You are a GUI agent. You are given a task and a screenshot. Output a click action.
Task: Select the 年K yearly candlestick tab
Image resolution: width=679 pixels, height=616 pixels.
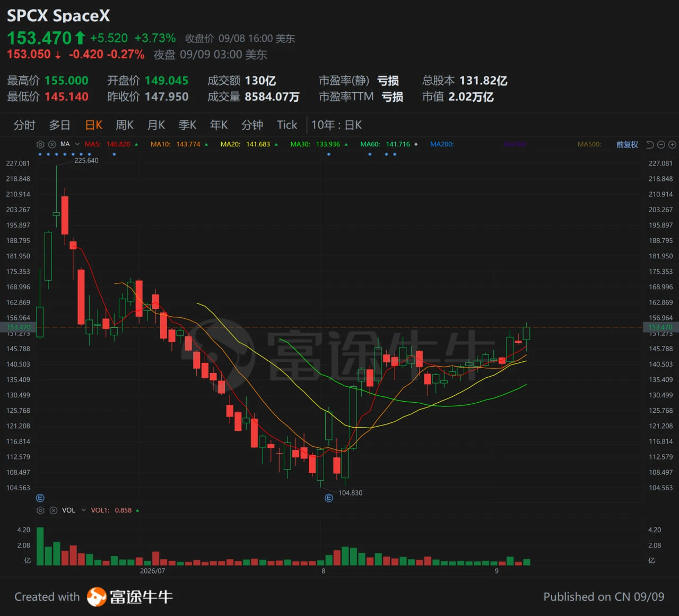point(219,125)
